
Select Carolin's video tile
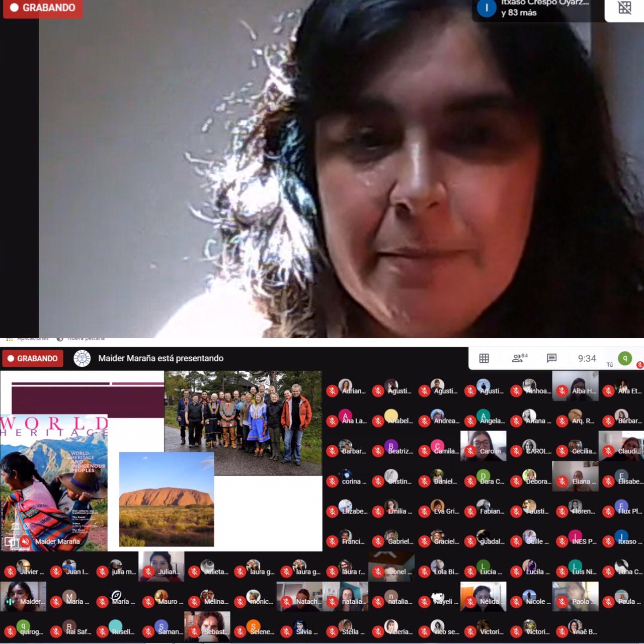pyautogui.click(x=483, y=445)
